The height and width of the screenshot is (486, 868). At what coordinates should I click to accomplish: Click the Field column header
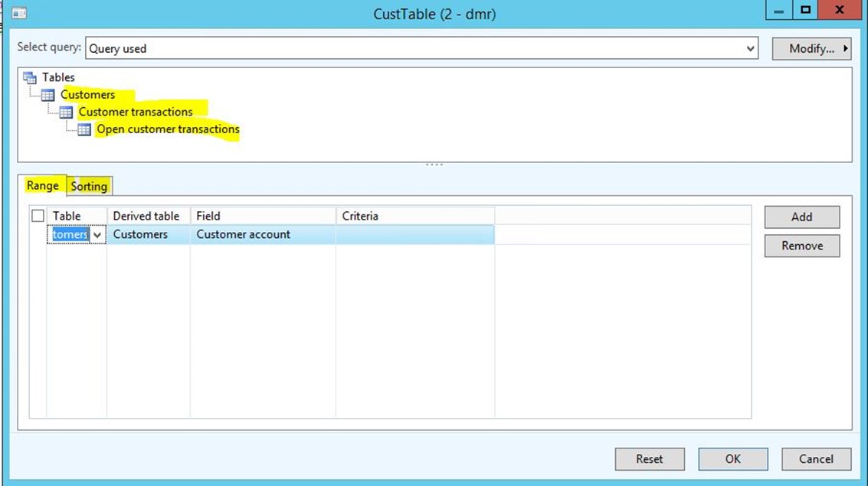point(263,216)
